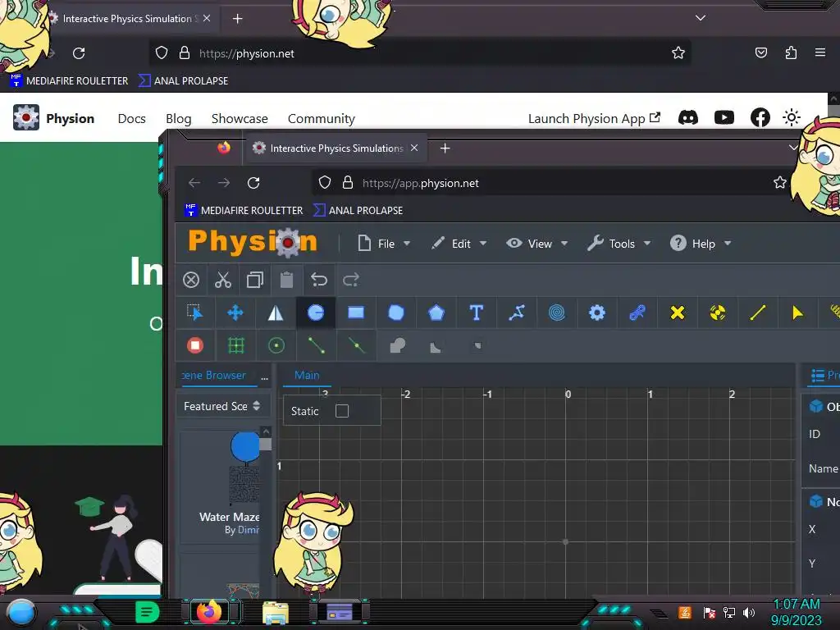Choose the spiral tool
840x630 pixels.
coord(557,313)
